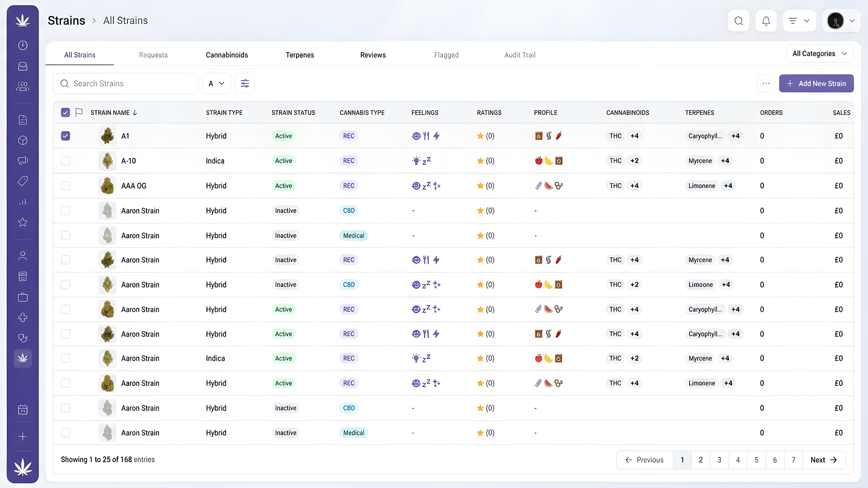Toggle the select-all checkbox in header

point(65,112)
